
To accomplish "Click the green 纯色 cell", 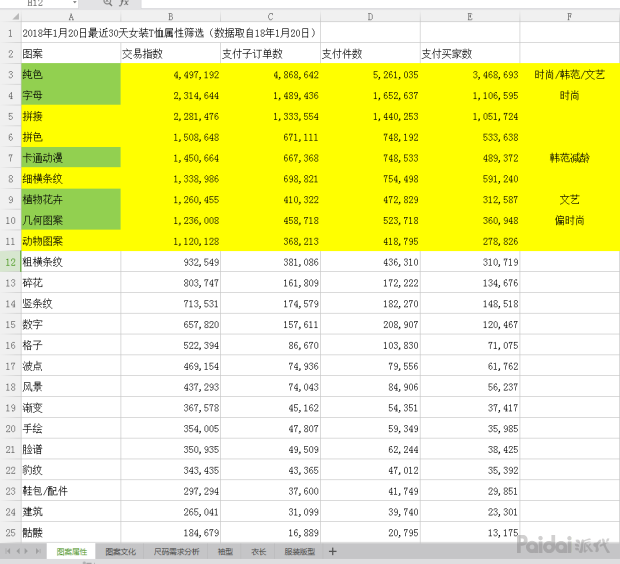I will tap(70, 74).
